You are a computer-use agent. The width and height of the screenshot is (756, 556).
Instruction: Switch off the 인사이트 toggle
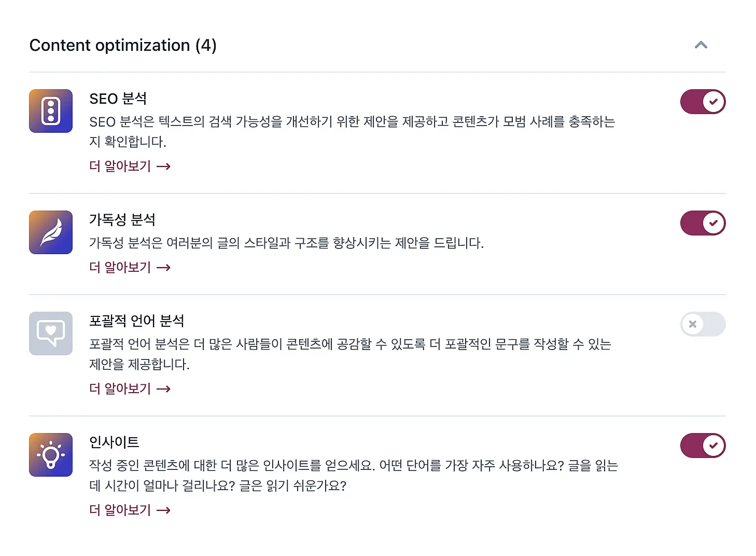[x=703, y=446]
